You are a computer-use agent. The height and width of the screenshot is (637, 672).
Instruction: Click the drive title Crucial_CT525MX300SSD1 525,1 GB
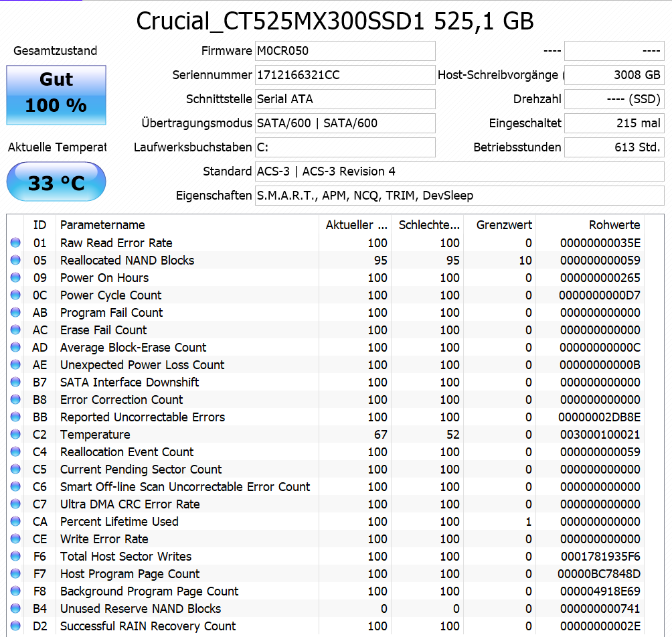pos(335,21)
